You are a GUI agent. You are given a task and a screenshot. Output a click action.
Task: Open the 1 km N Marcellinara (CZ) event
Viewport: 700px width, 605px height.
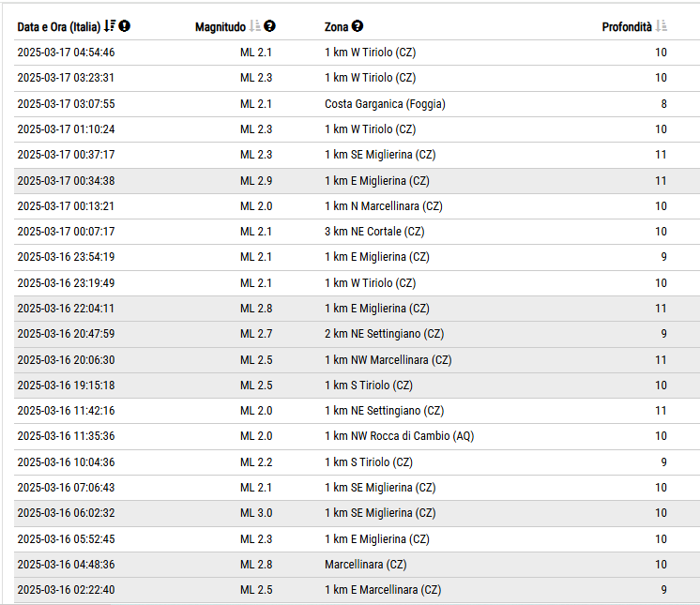[x=357, y=206]
